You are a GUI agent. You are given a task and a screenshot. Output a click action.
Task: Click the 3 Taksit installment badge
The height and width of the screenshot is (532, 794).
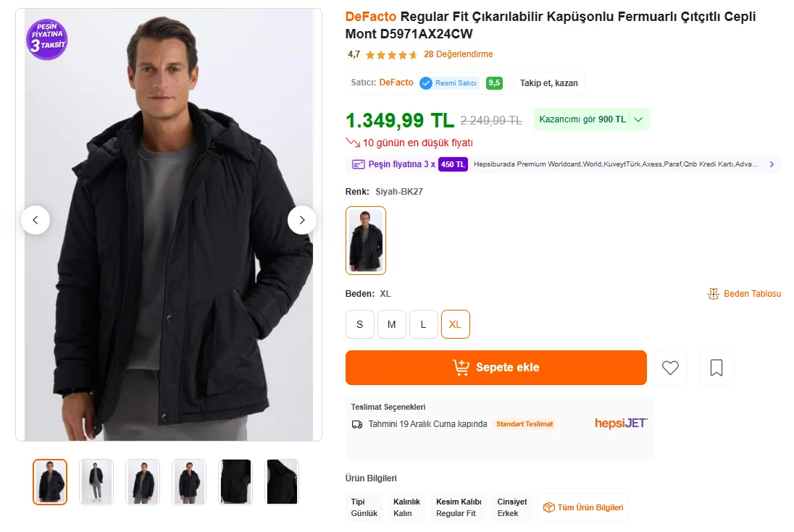click(47, 40)
